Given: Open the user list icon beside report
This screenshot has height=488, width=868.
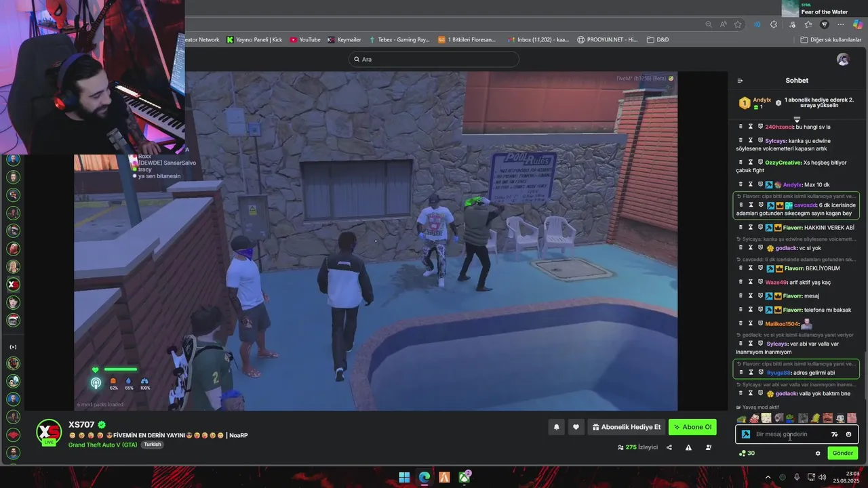Looking at the screenshot, I should (x=708, y=447).
